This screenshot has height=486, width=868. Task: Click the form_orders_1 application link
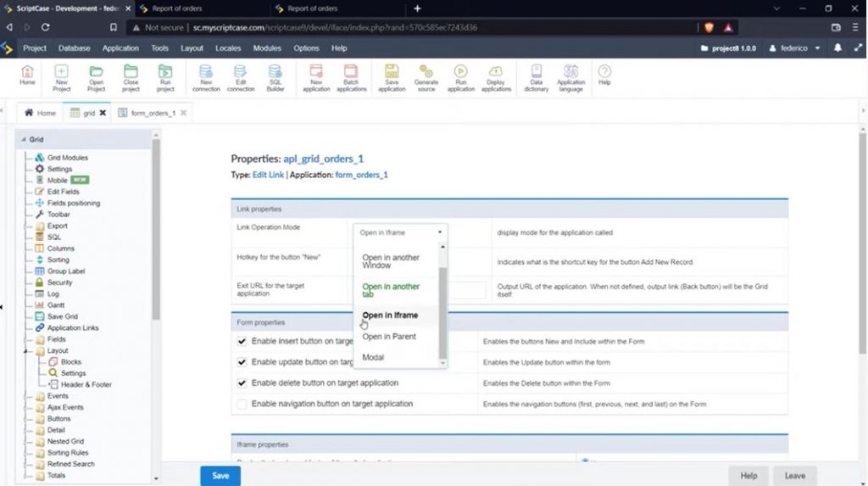(x=362, y=175)
